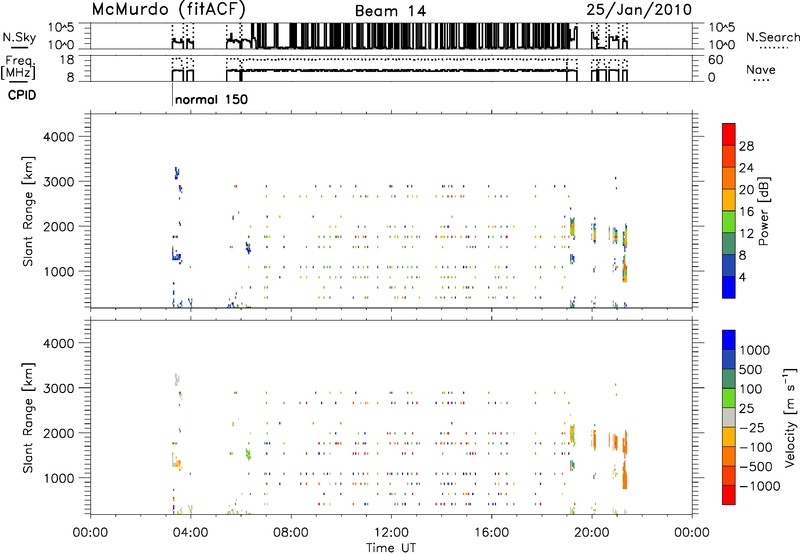Screen dimensions: 800x554
Task: Click the Freq. [MHz] axis label
Action: pyautogui.click(x=19, y=68)
